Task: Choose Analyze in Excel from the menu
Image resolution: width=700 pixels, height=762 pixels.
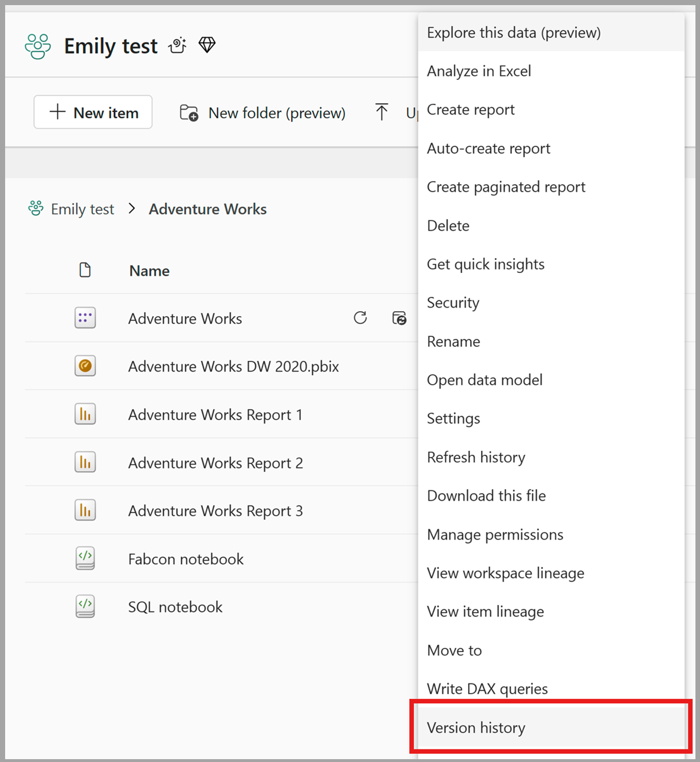Action: tap(479, 71)
